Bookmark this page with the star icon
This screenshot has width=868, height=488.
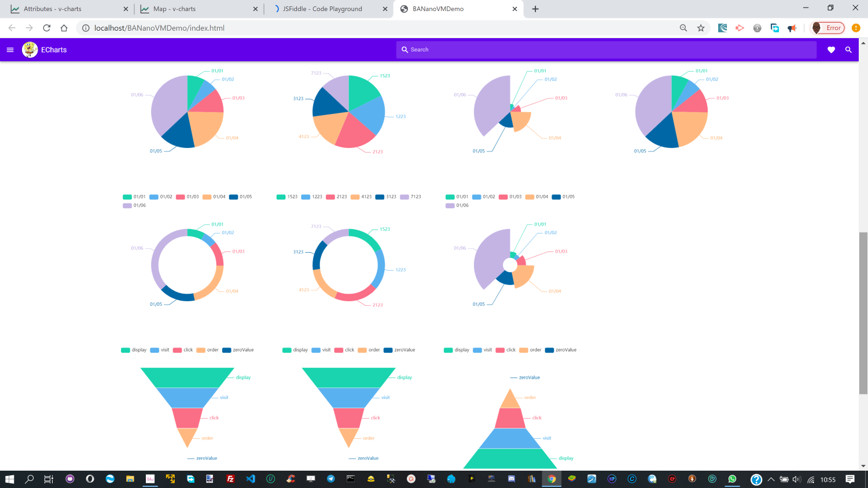pyautogui.click(x=701, y=28)
